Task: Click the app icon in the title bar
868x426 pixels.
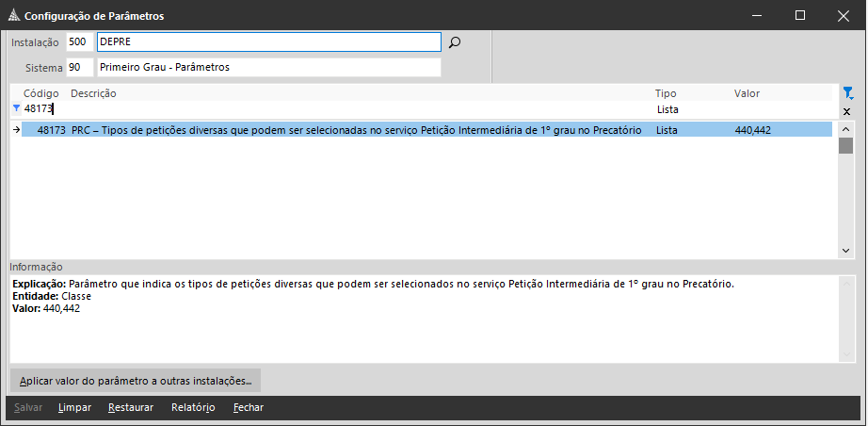Action: click(12, 15)
